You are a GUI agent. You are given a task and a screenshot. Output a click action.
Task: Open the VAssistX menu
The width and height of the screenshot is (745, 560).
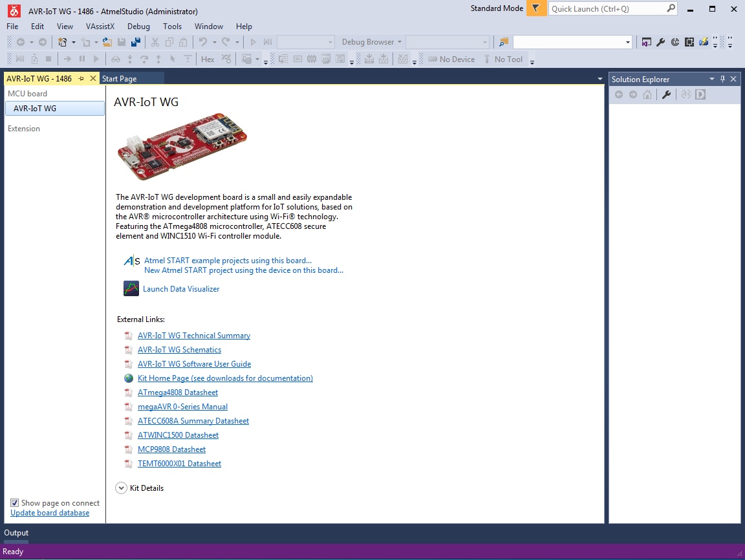(x=100, y=27)
